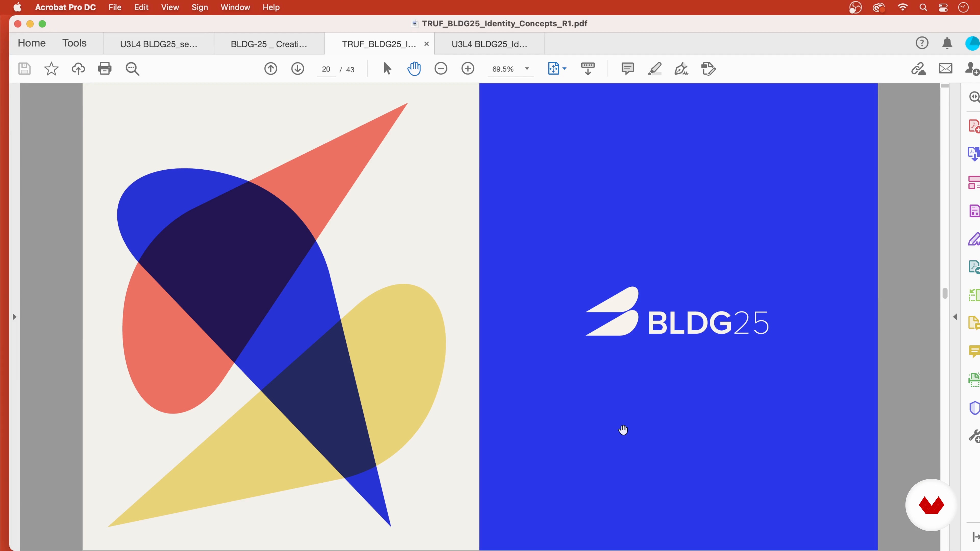Open Help question mark icon
Image resolution: width=980 pixels, height=551 pixels.
922,43
